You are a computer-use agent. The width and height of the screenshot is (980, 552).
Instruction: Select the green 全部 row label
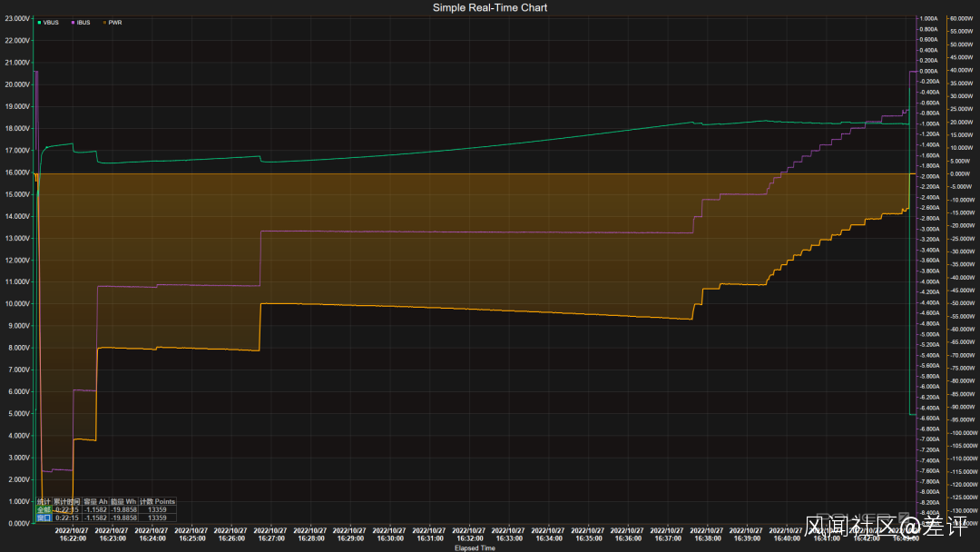(44, 510)
